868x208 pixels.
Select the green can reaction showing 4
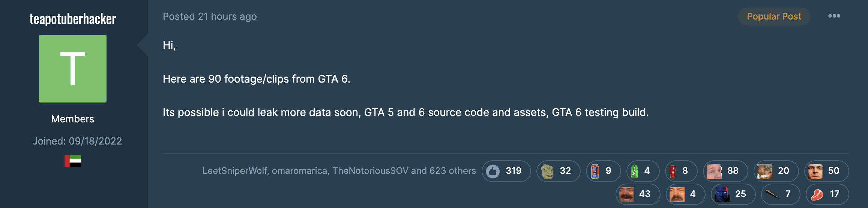point(643,171)
